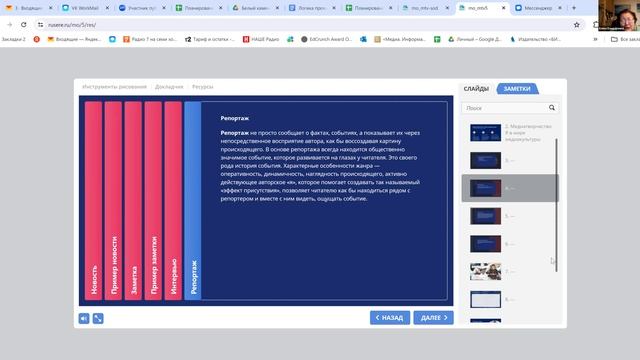Open slide 3 thumbnail in list
The width and height of the screenshot is (640, 360).
(485, 160)
